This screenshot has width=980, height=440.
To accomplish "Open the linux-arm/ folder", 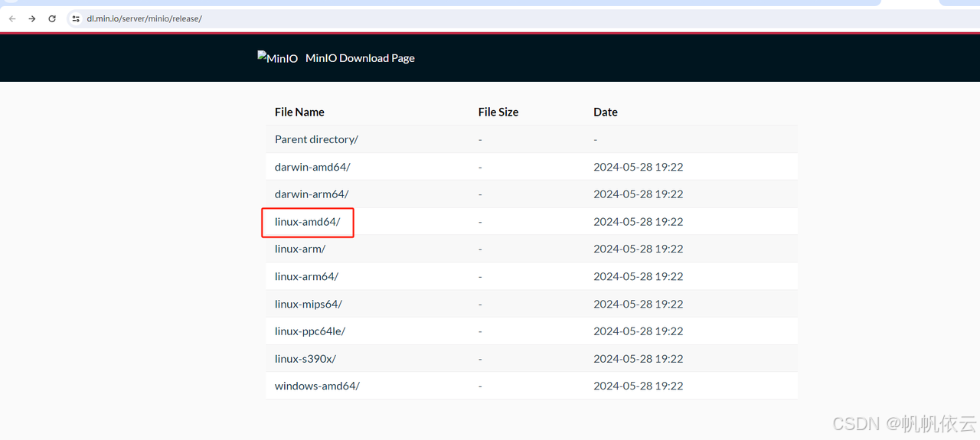I will click(300, 249).
